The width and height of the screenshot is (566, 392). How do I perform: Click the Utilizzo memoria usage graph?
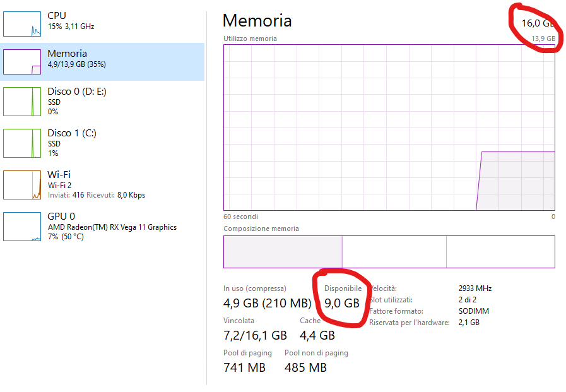click(389, 128)
